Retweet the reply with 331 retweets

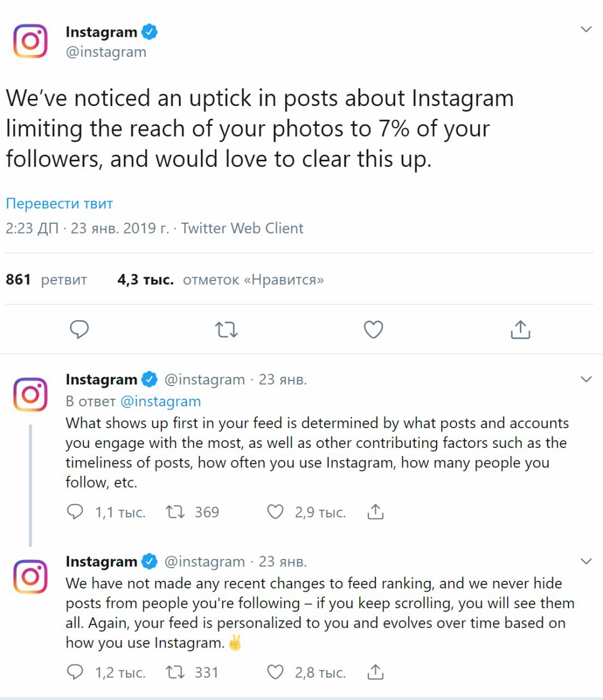(175, 672)
